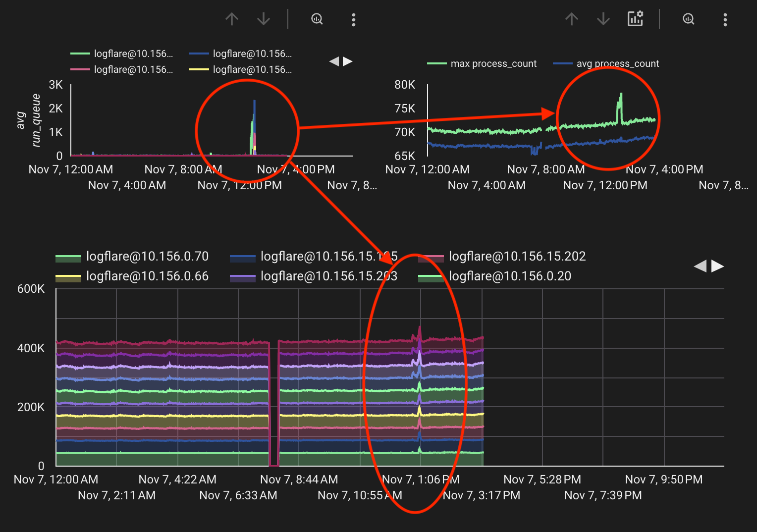Toggle avg process_count series in legend
This screenshot has width=757, height=532.
[x=617, y=64]
